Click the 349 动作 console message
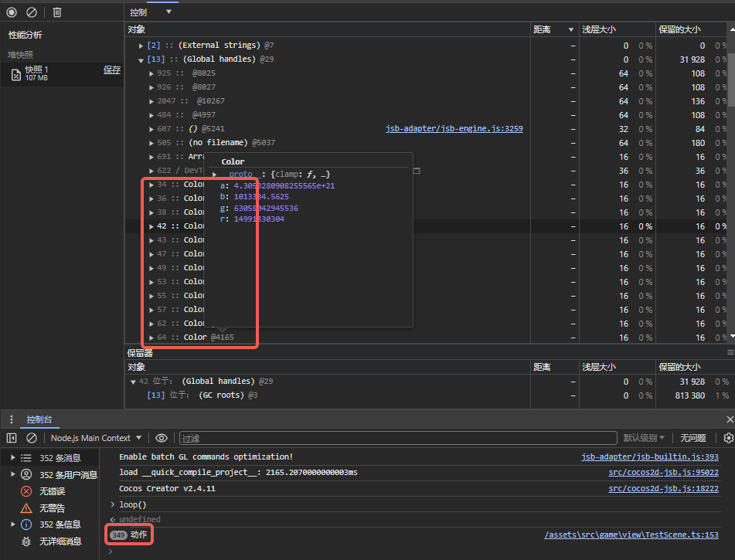Image resolution: width=735 pixels, height=560 pixels. tap(128, 535)
